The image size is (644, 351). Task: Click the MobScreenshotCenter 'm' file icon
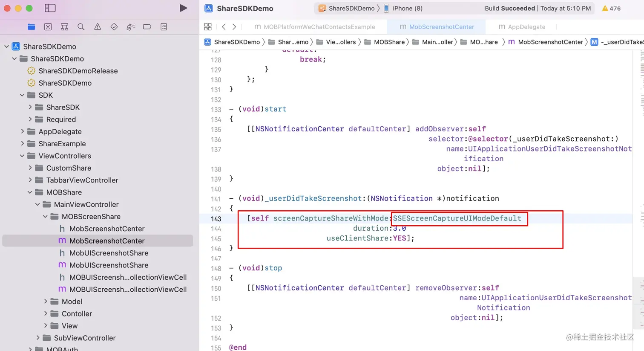[62, 241]
